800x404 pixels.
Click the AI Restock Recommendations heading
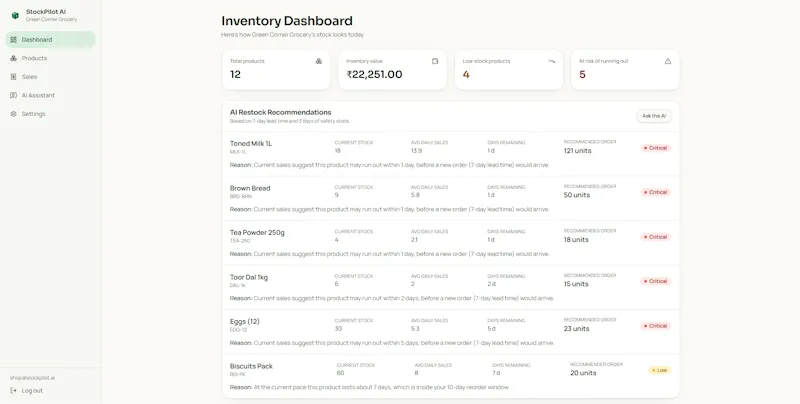coord(281,112)
